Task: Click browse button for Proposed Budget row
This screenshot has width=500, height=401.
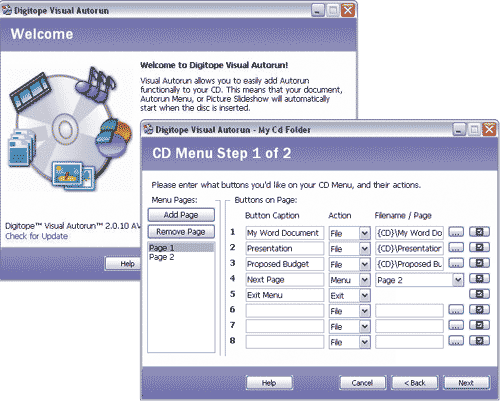Action: [x=456, y=263]
